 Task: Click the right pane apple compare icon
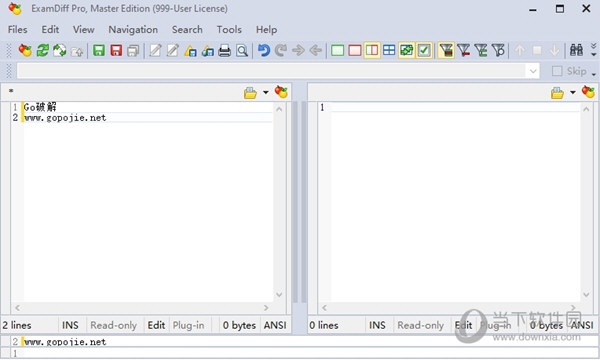click(589, 92)
